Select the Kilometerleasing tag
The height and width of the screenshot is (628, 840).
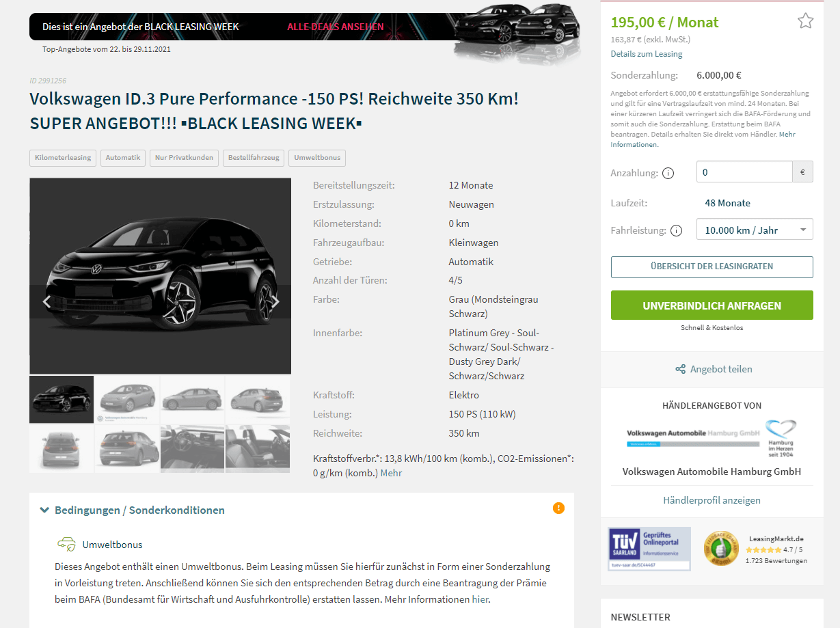click(63, 158)
